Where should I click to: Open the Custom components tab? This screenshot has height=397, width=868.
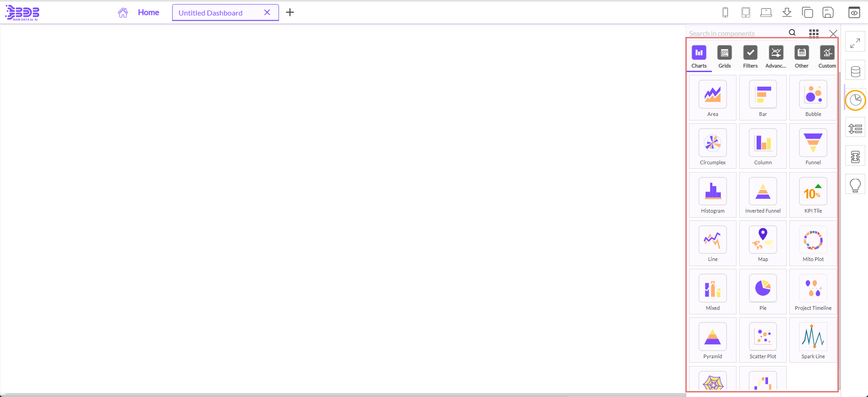point(827,57)
